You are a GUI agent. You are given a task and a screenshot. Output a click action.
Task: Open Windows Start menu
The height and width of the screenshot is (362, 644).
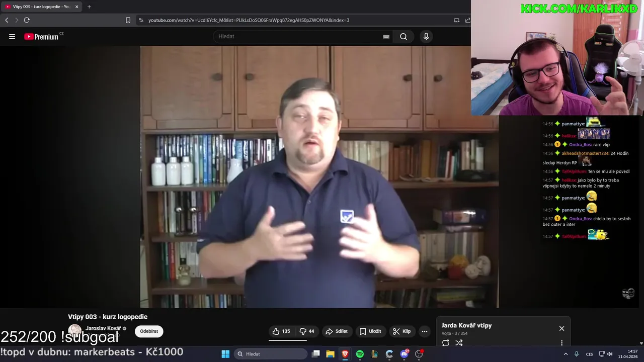pos(225,354)
